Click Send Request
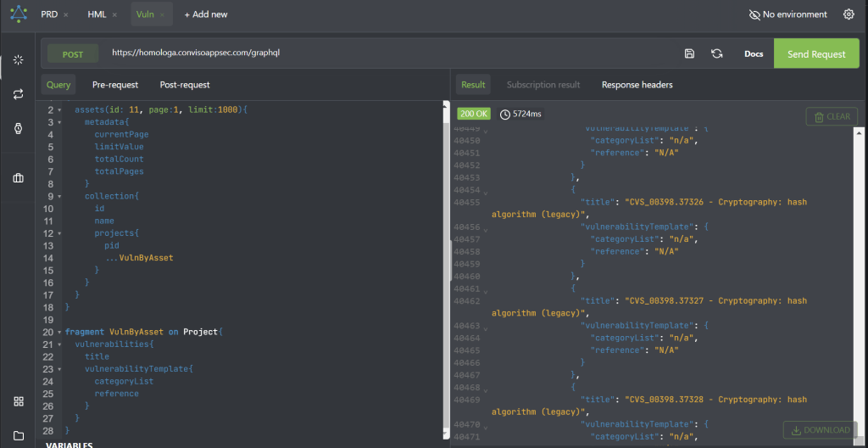The width and height of the screenshot is (868, 448). tap(816, 53)
